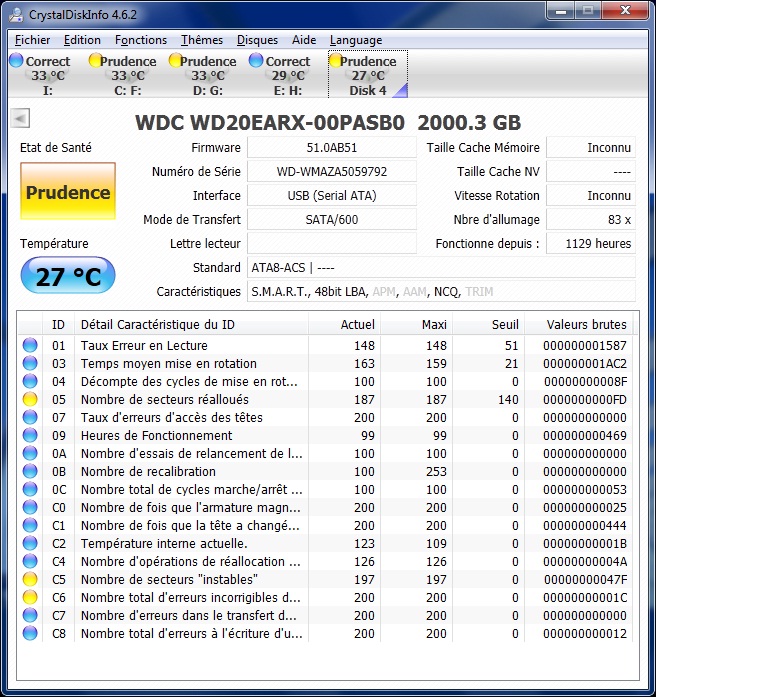768x697 pixels.
Task: Select the Taux Erreur en Lecture row
Action: coord(325,345)
